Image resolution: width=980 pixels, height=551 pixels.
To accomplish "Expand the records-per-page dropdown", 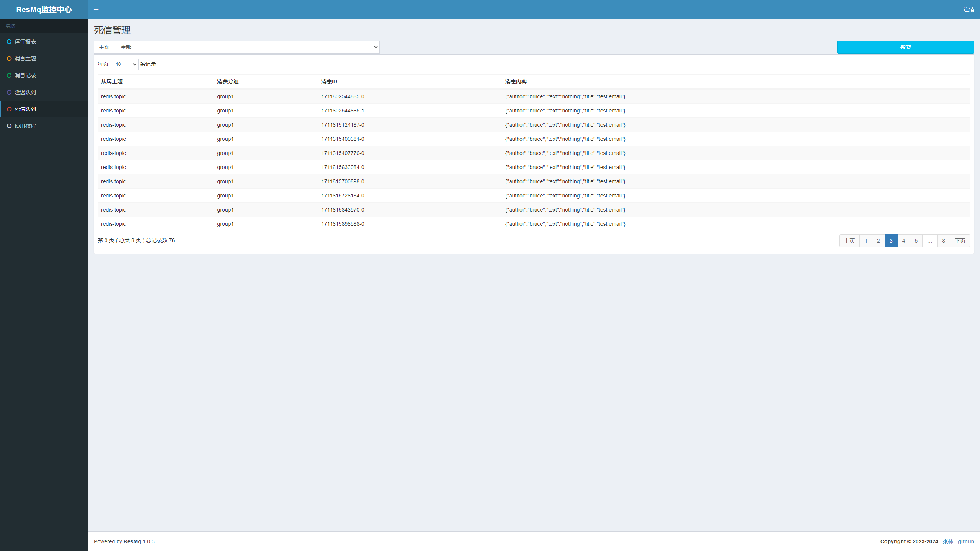I will (x=124, y=64).
